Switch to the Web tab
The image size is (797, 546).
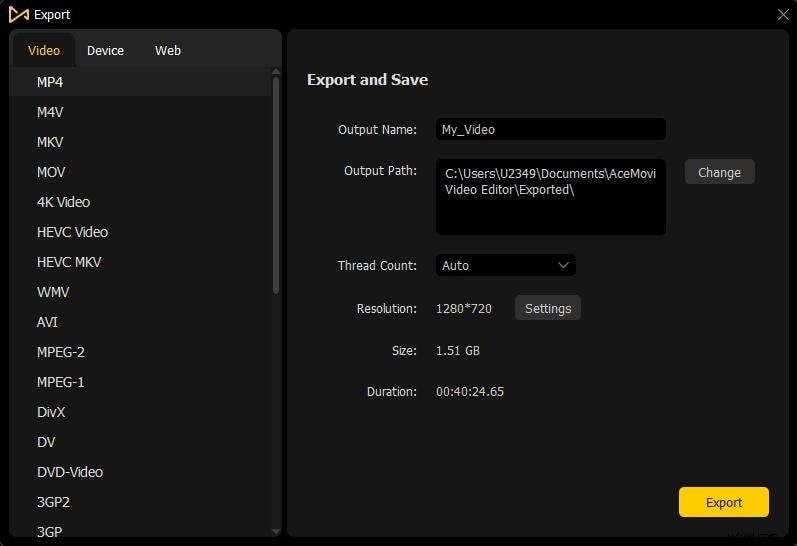[x=168, y=50]
